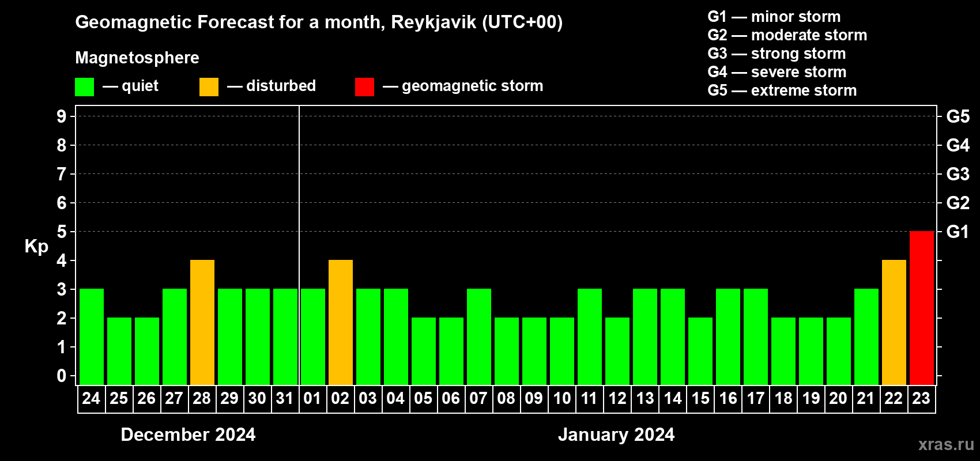Click the 'Magnetosphere' heading

tap(137, 58)
